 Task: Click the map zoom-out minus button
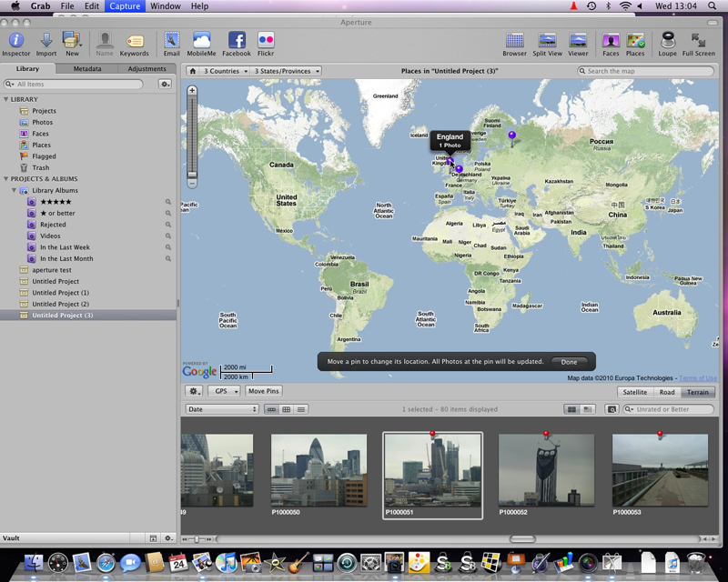pyautogui.click(x=192, y=183)
